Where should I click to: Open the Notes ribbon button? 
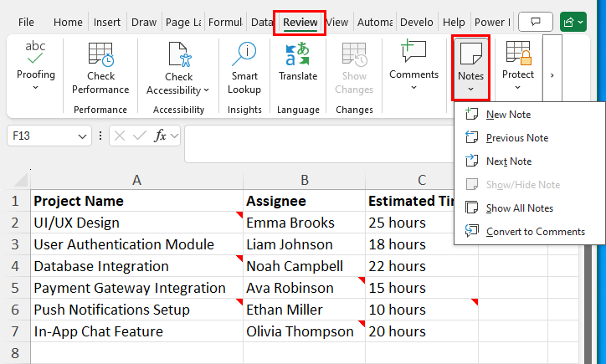470,67
